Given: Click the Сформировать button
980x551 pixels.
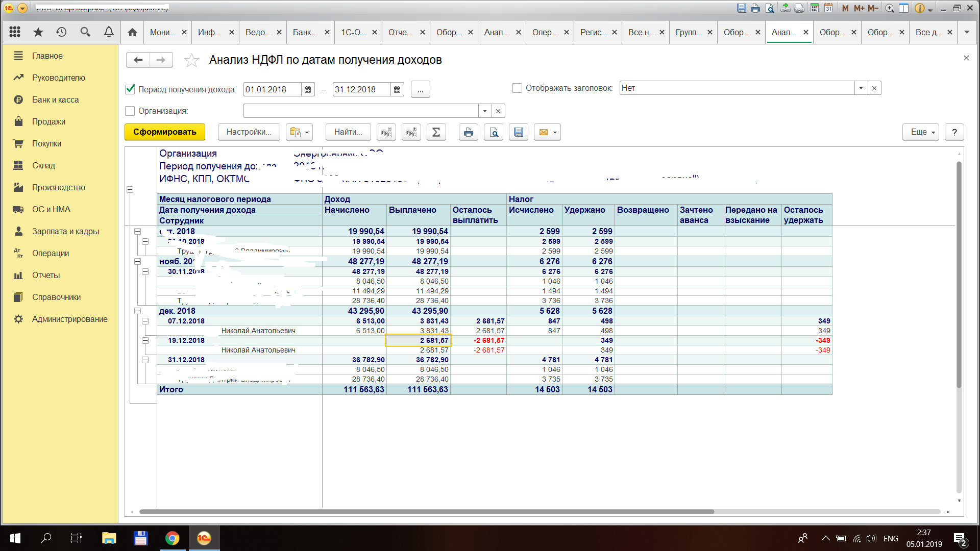Looking at the screenshot, I should click(164, 132).
